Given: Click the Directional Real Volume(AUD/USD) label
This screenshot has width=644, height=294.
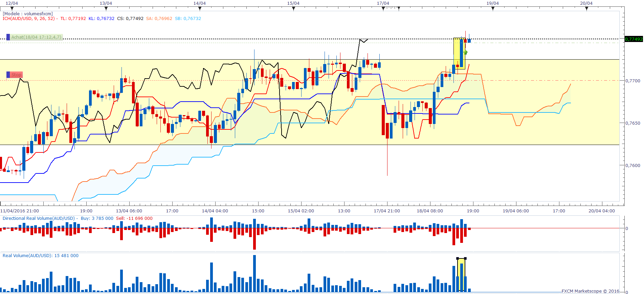Looking at the screenshot, I should [39, 218].
